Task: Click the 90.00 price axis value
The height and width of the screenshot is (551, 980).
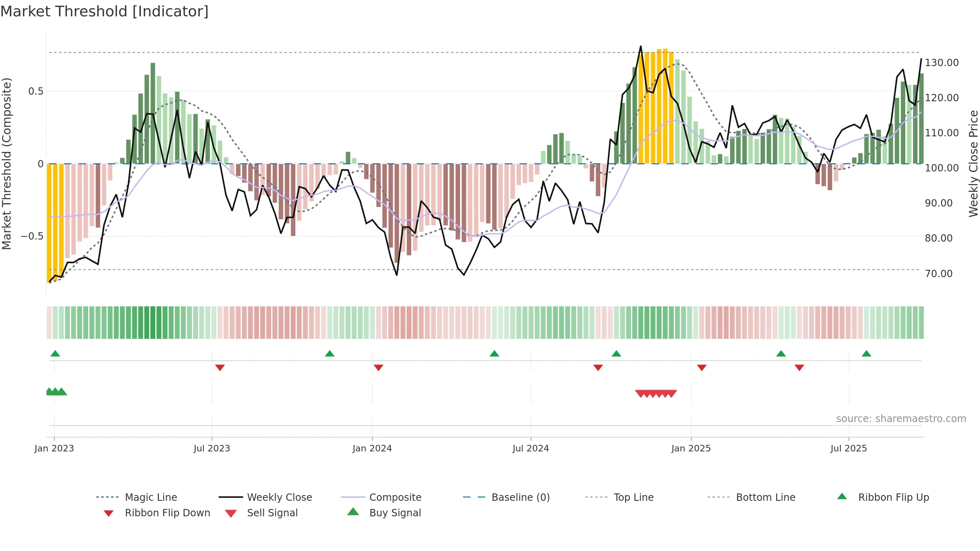Action: [x=939, y=203]
